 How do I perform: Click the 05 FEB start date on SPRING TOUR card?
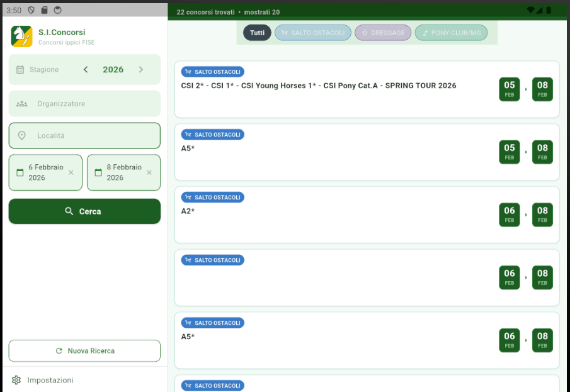(510, 89)
